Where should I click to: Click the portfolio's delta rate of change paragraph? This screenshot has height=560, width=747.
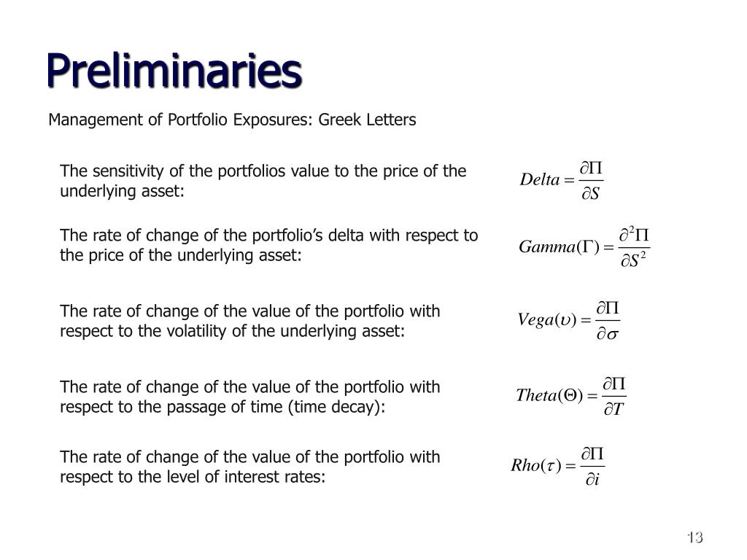[268, 245]
